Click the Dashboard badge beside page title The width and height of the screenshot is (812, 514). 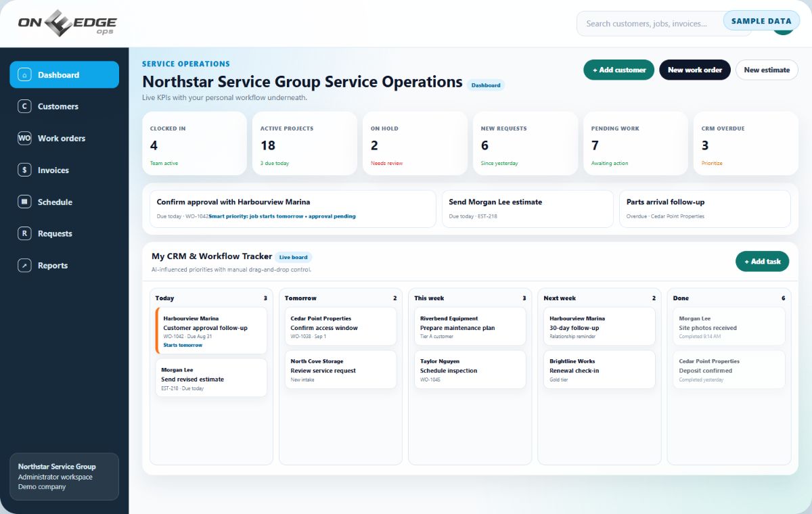[486, 85]
